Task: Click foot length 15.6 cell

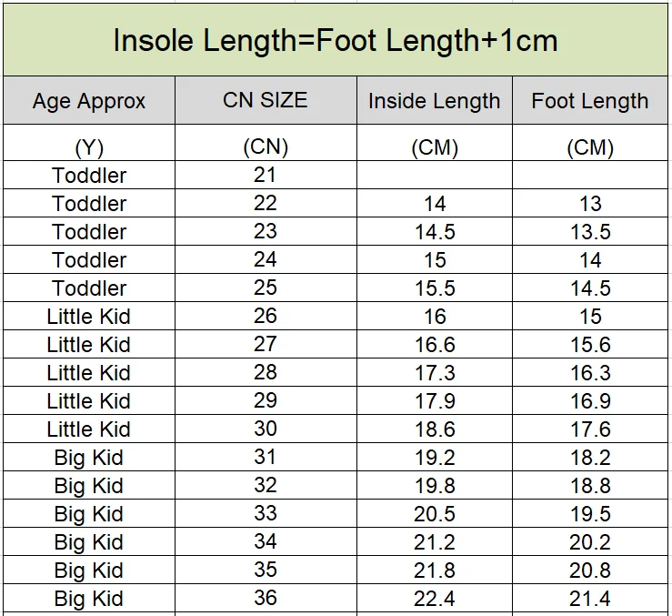Action: [590, 344]
